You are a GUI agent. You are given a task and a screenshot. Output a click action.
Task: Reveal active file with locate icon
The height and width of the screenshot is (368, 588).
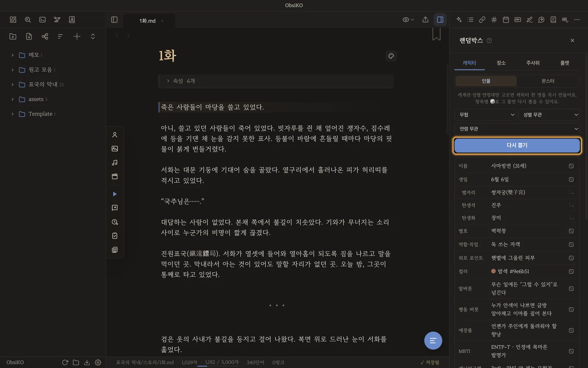pos(77,36)
